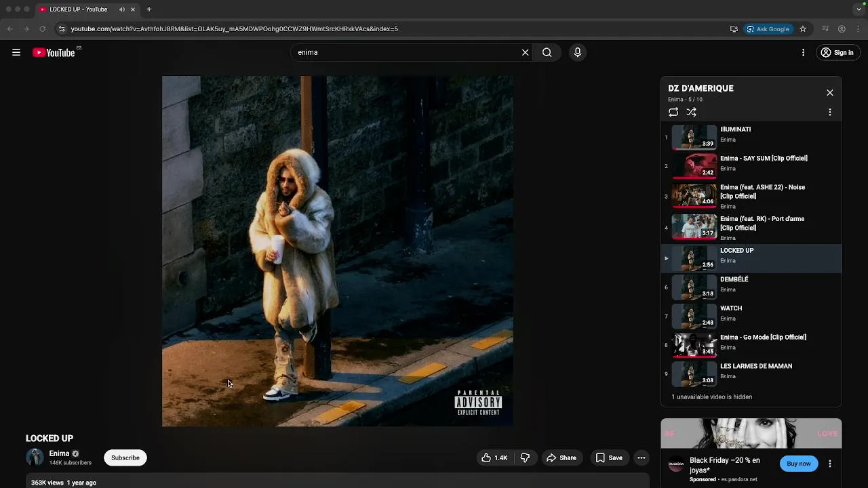Click the SAY SUM video thumbnail
Image resolution: width=868 pixels, height=488 pixels.
click(694, 166)
